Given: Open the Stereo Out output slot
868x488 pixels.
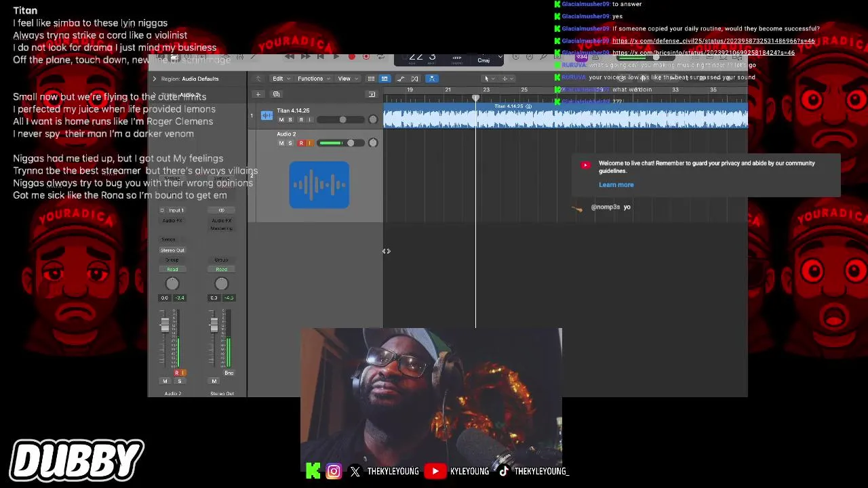Looking at the screenshot, I should [x=172, y=250].
